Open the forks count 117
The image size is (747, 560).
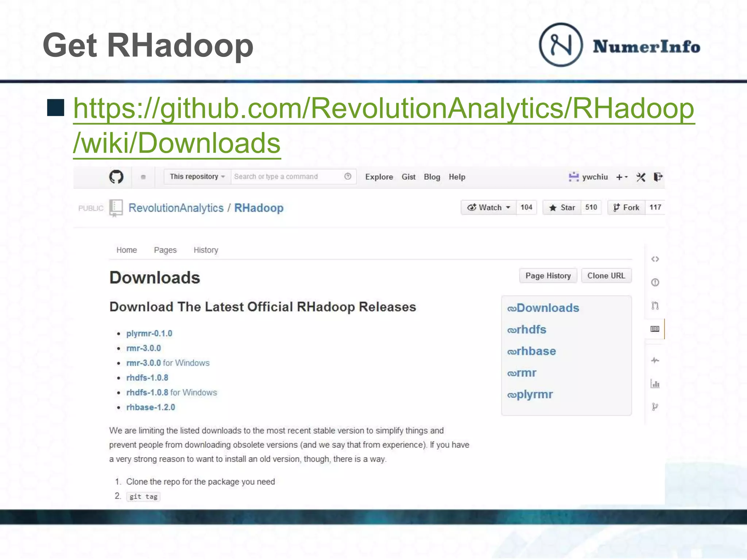click(655, 207)
